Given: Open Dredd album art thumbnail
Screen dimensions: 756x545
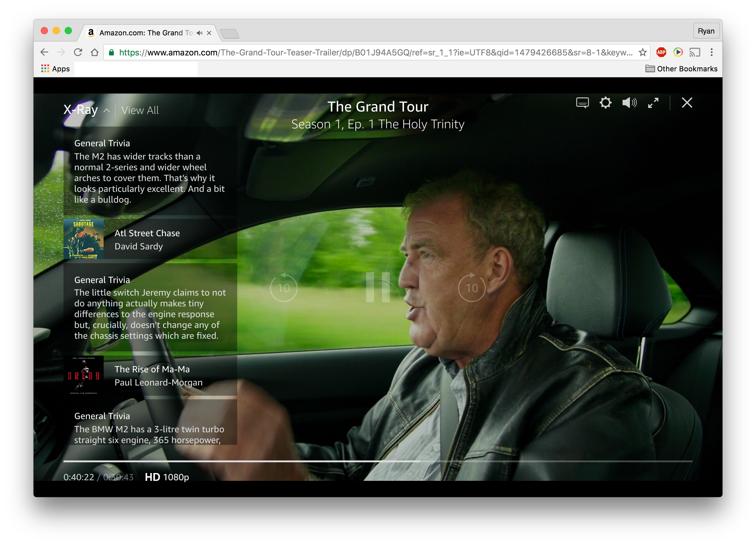Looking at the screenshot, I should click(x=83, y=376).
